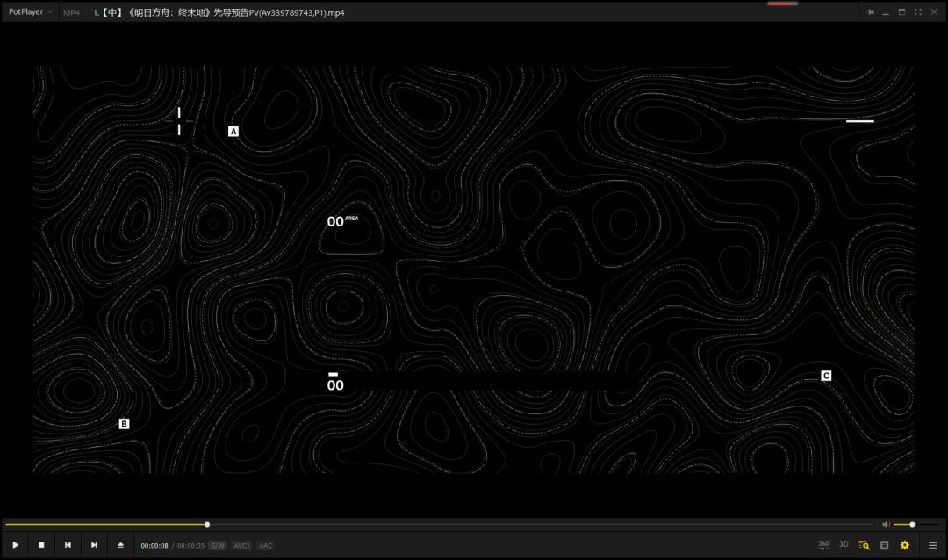Maximize the PotPlayer window
948x560 pixels.
902,12
